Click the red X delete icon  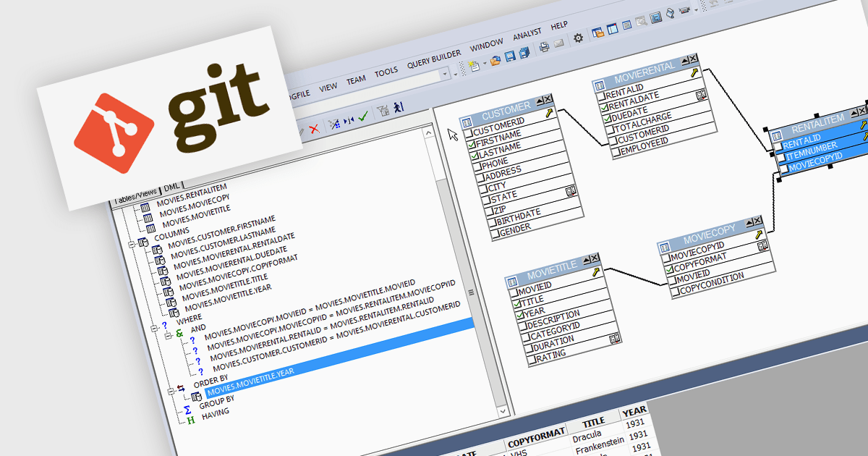314,129
